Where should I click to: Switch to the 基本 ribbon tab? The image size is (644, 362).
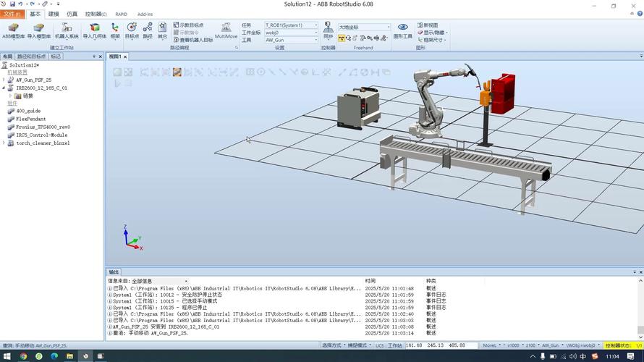coord(35,14)
